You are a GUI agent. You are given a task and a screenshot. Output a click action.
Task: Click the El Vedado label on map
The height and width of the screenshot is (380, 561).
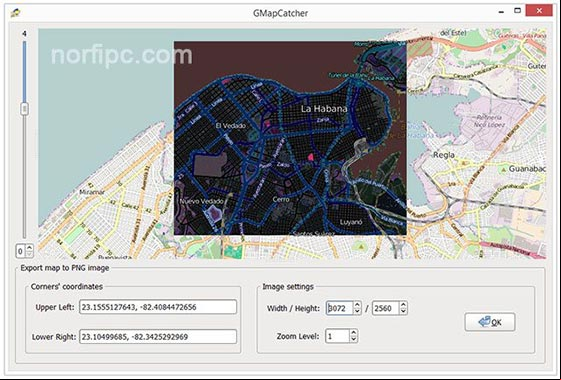(231, 126)
